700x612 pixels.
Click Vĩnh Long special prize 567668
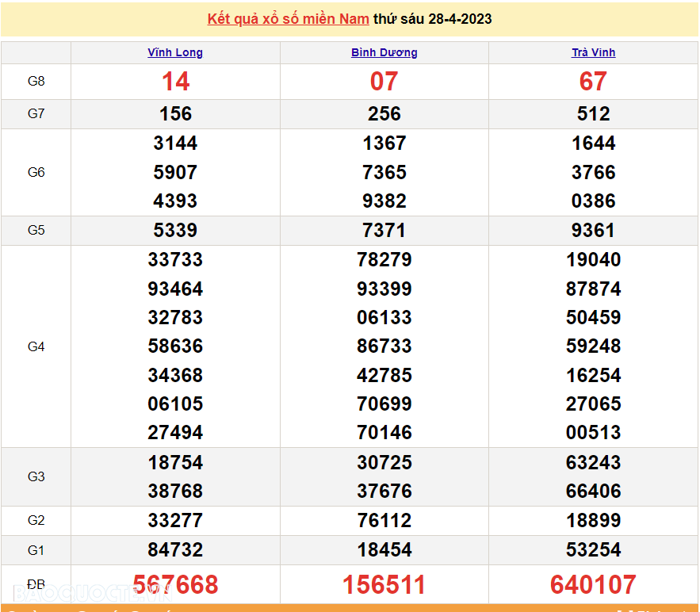click(x=175, y=585)
